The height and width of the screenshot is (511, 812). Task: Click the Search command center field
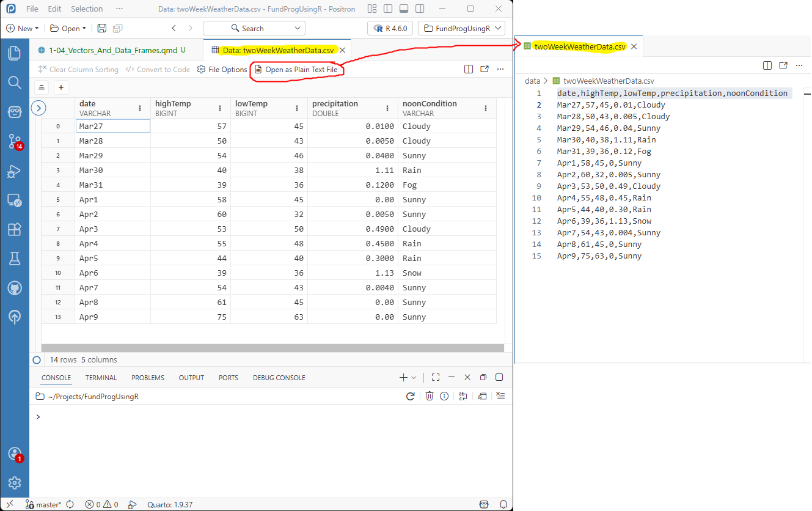click(x=254, y=28)
